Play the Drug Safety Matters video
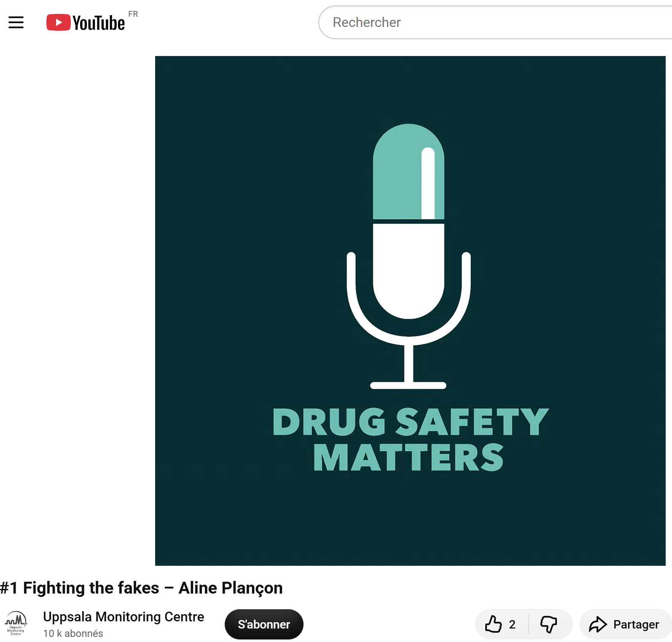The image size is (672, 642). point(410,310)
